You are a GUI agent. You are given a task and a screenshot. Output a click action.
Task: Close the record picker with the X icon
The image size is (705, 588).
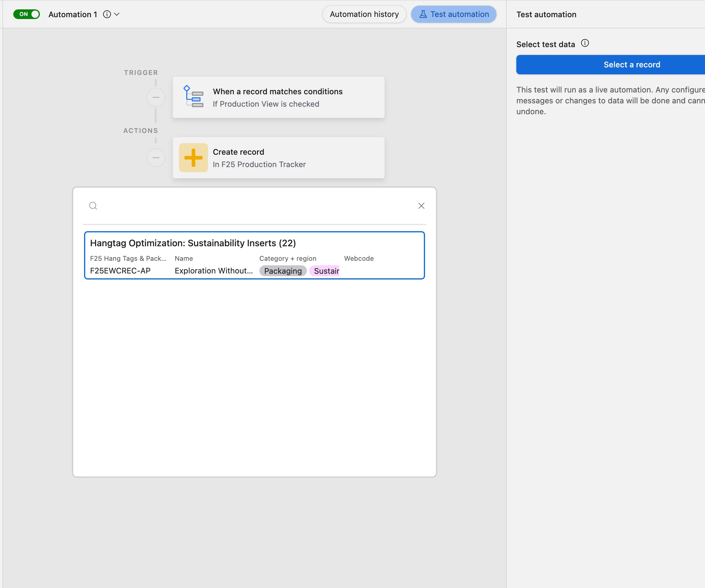coord(421,206)
